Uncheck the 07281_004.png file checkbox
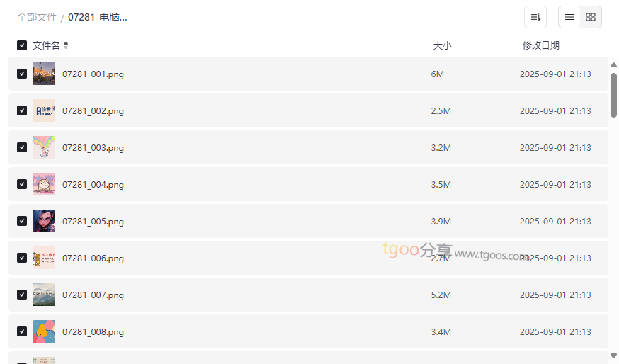The height and width of the screenshot is (364, 619). [x=22, y=184]
